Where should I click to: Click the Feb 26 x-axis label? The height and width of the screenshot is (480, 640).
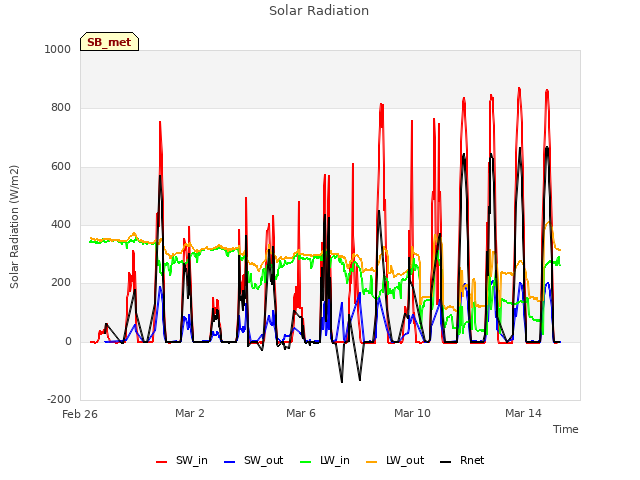click(x=80, y=414)
